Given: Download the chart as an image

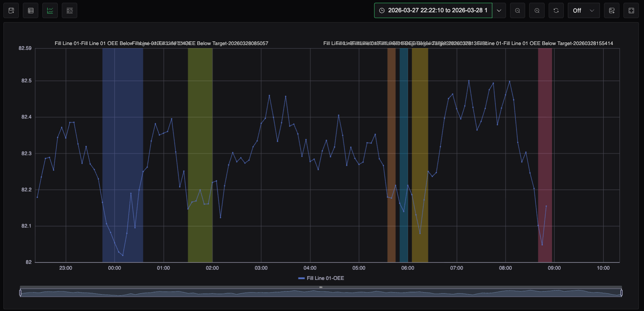Looking at the screenshot, I should point(612,11).
